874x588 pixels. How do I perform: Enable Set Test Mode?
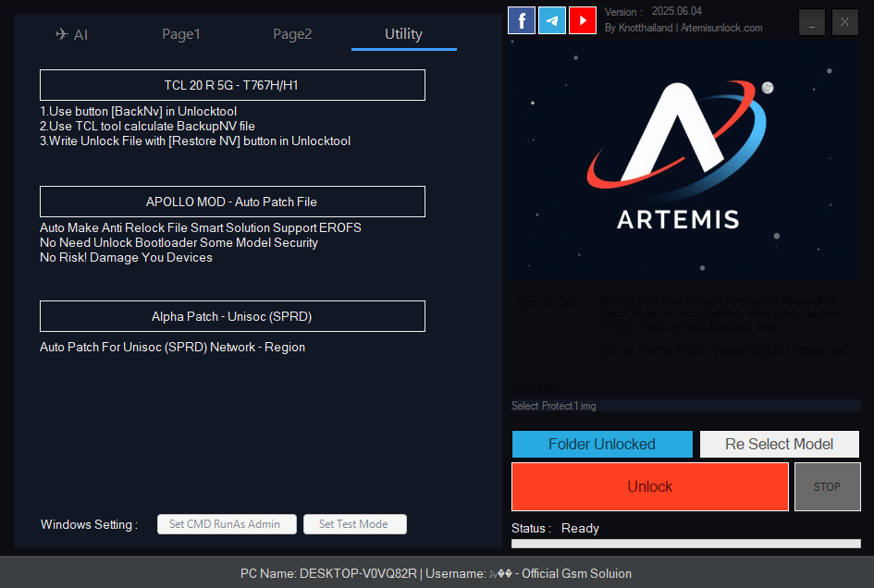pyautogui.click(x=355, y=524)
